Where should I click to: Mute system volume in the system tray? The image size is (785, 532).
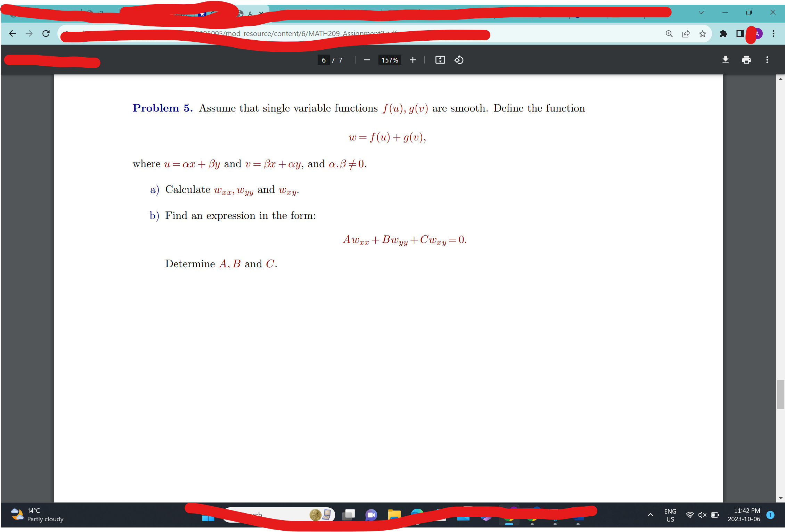[x=702, y=515]
